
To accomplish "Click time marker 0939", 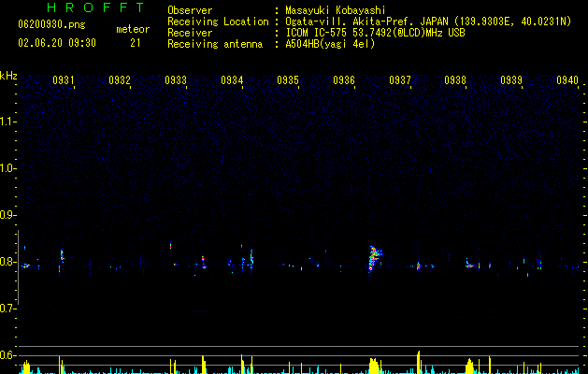I will tap(511, 80).
